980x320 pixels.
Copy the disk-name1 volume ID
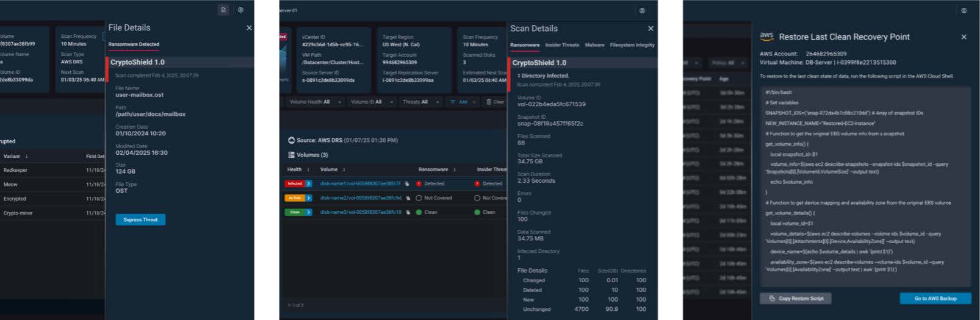(x=406, y=183)
